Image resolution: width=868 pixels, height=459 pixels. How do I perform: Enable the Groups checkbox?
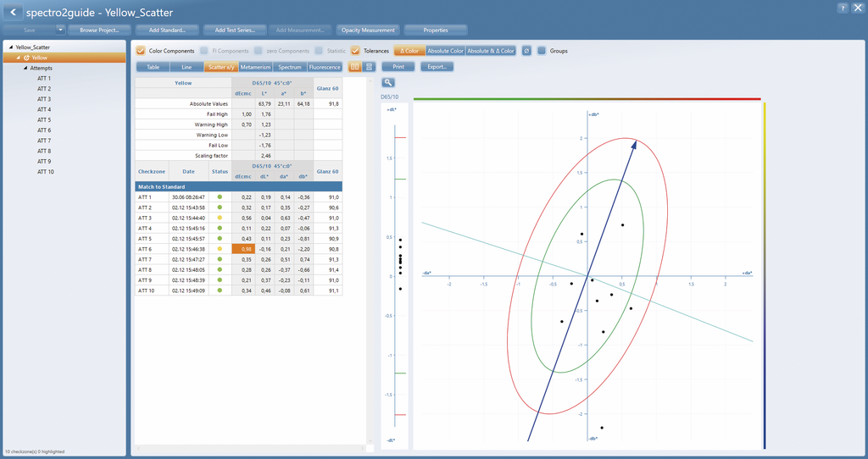542,50
